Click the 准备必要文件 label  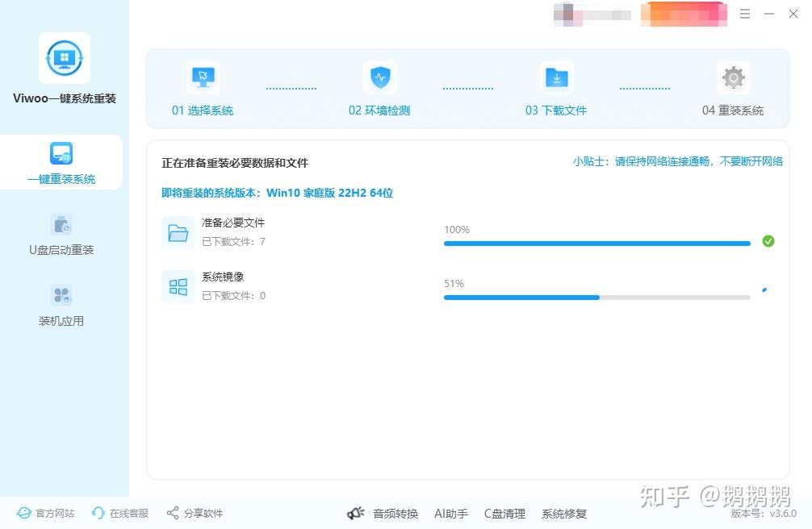(233, 223)
